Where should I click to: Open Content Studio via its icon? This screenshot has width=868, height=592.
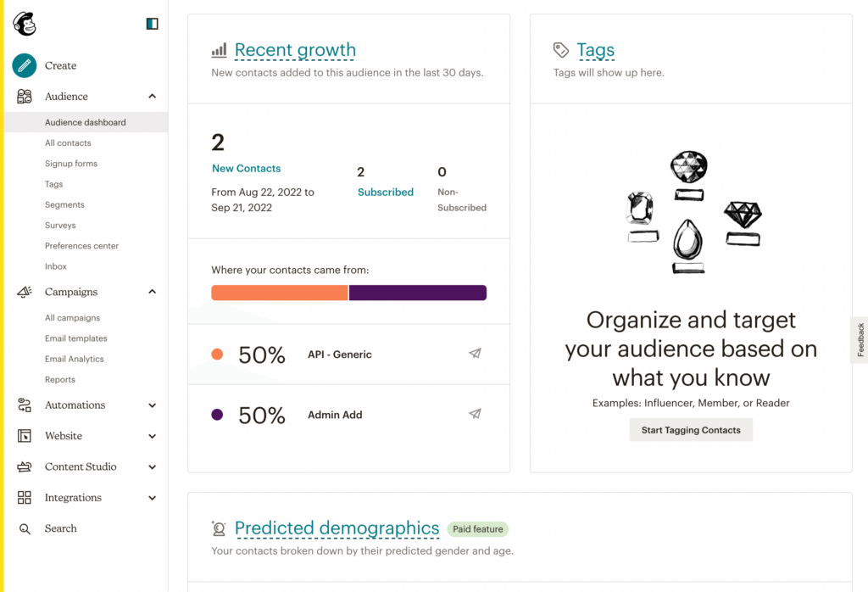point(24,466)
